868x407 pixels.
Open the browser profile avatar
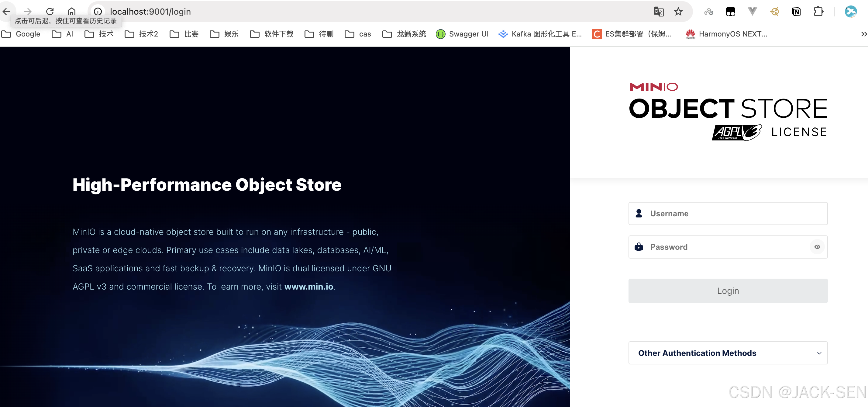pos(850,12)
